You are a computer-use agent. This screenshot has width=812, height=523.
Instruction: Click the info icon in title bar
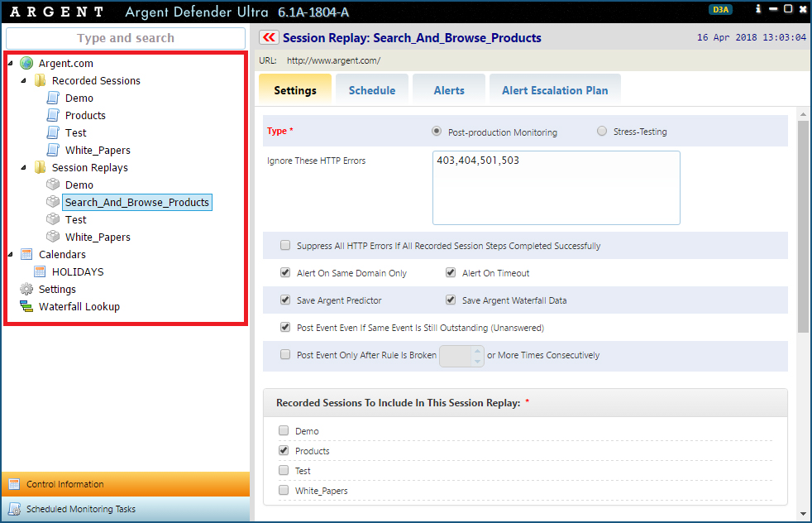(758, 9)
